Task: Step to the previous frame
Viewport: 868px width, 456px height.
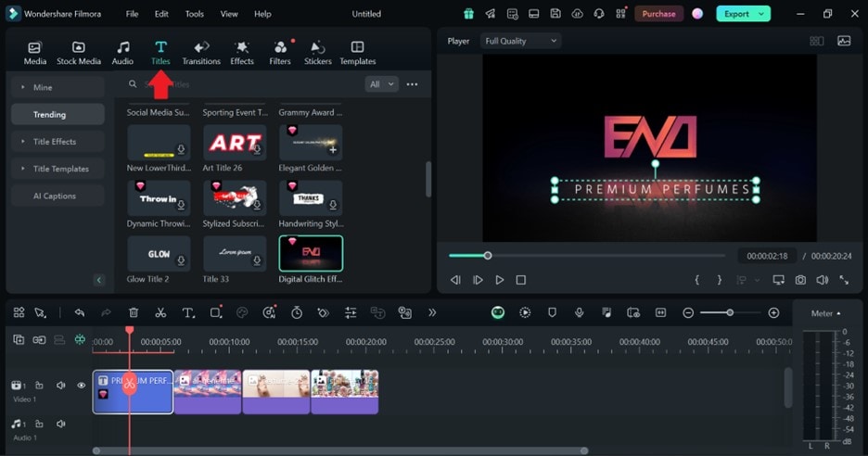Action: coord(455,280)
